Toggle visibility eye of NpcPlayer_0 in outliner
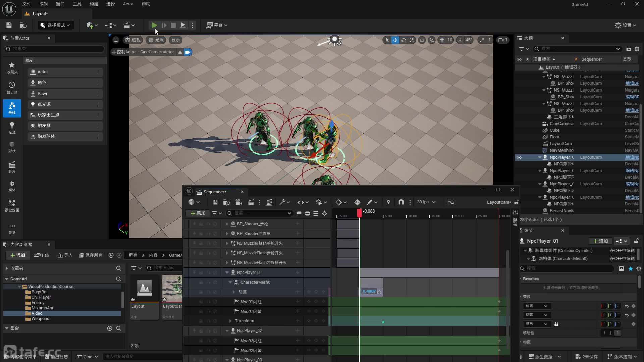This screenshot has width=644, height=362. click(x=519, y=157)
